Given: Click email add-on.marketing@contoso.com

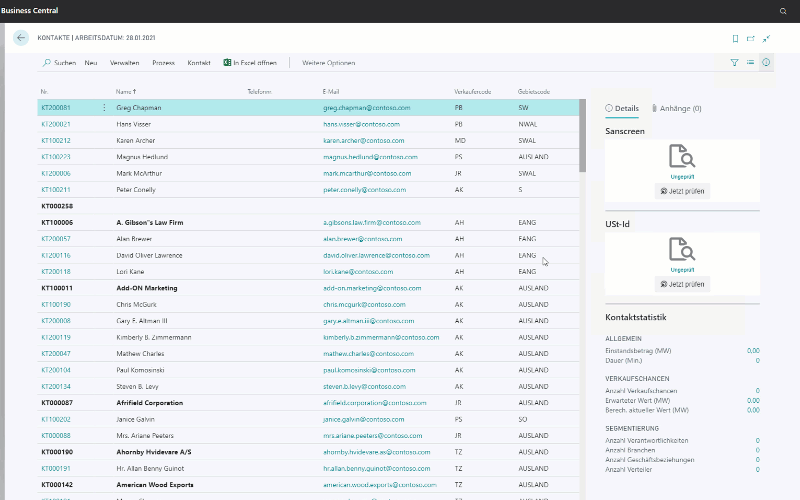Looking at the screenshot, I should [372, 288].
